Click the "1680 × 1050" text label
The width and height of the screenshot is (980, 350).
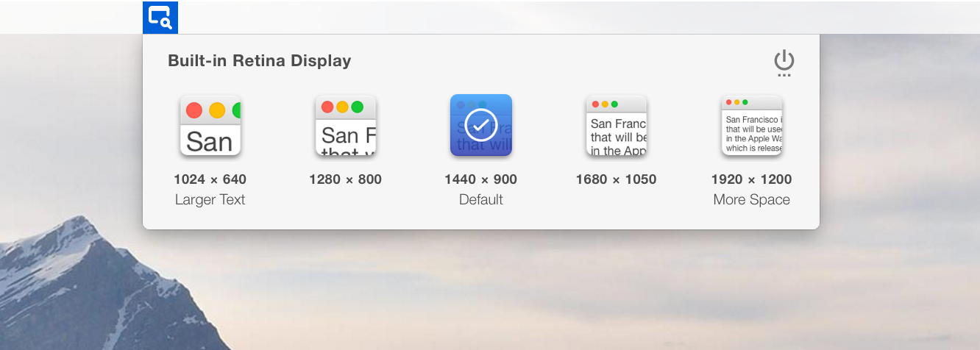click(x=617, y=179)
